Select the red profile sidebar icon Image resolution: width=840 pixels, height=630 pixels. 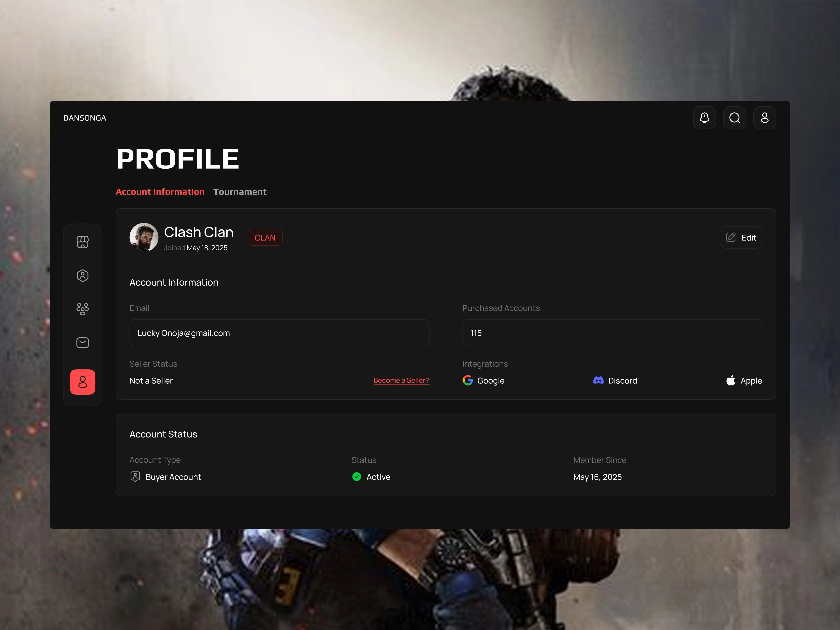point(82,382)
